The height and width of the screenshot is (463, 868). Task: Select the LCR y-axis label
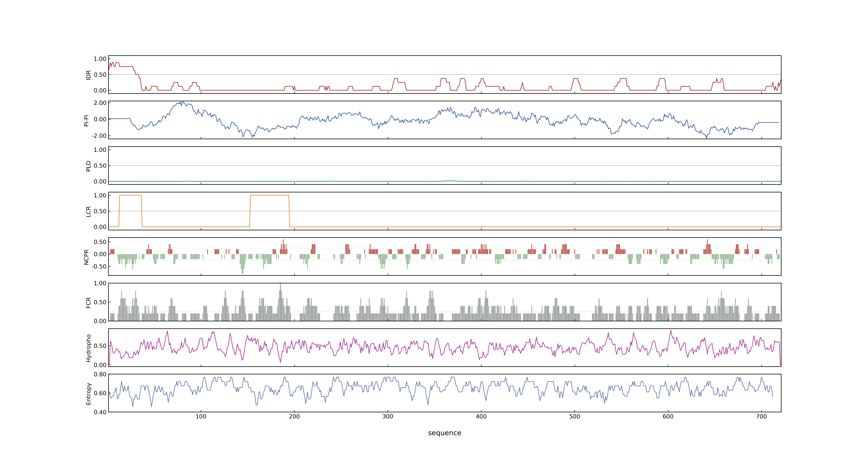[x=88, y=211]
